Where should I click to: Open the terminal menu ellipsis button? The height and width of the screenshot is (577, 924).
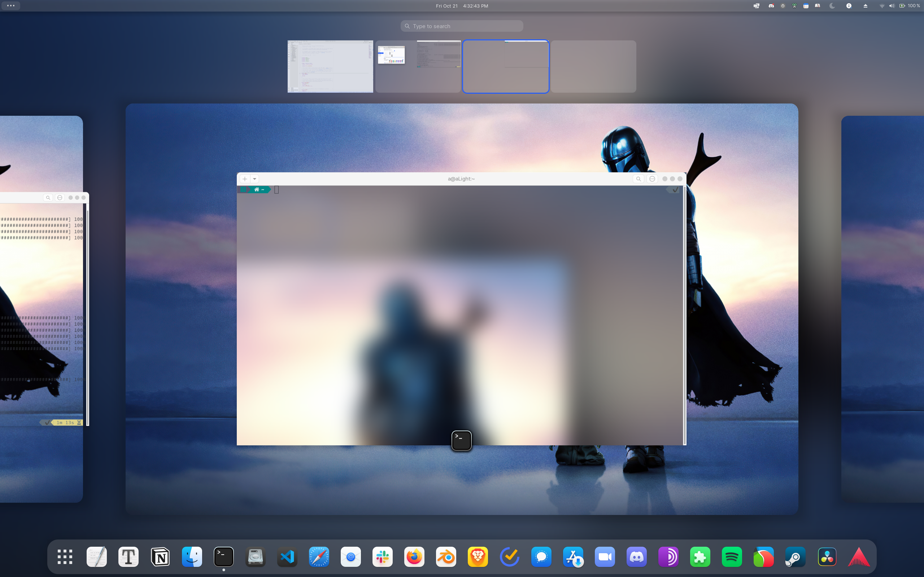pos(652,179)
